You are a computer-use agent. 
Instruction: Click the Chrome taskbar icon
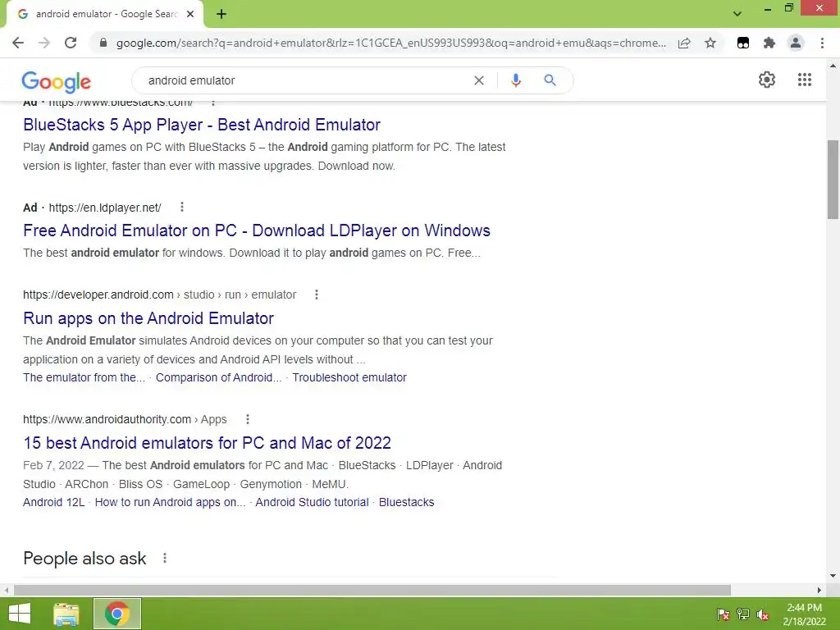pos(117,614)
